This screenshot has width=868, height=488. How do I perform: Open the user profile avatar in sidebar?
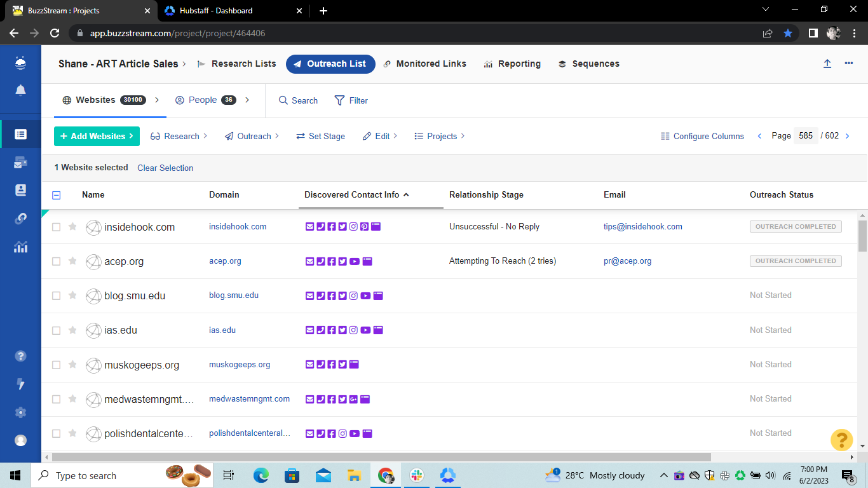(x=20, y=440)
